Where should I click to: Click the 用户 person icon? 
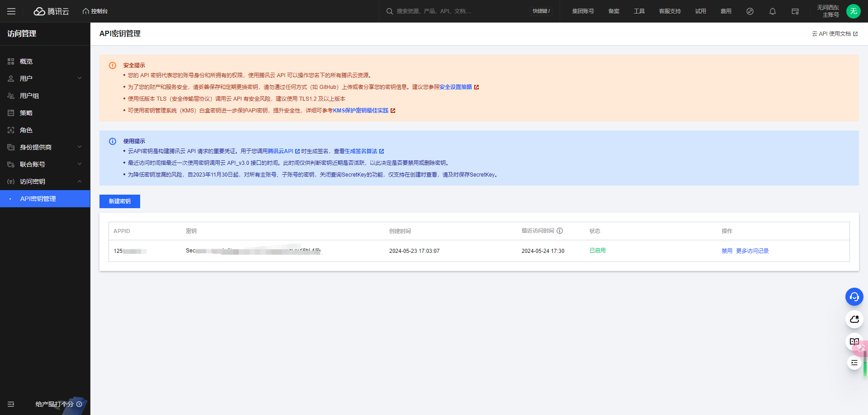pos(11,79)
